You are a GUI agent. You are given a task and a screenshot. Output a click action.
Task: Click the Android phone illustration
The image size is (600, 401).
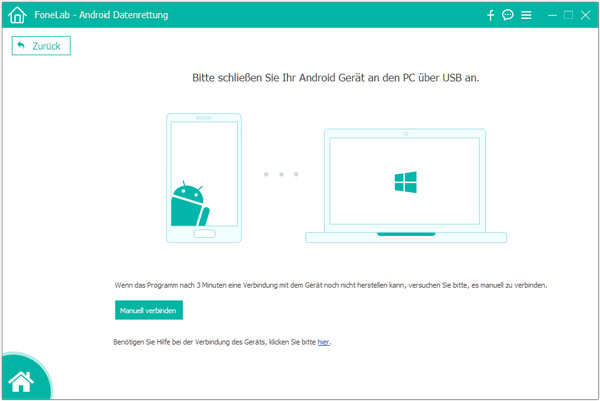(x=204, y=178)
